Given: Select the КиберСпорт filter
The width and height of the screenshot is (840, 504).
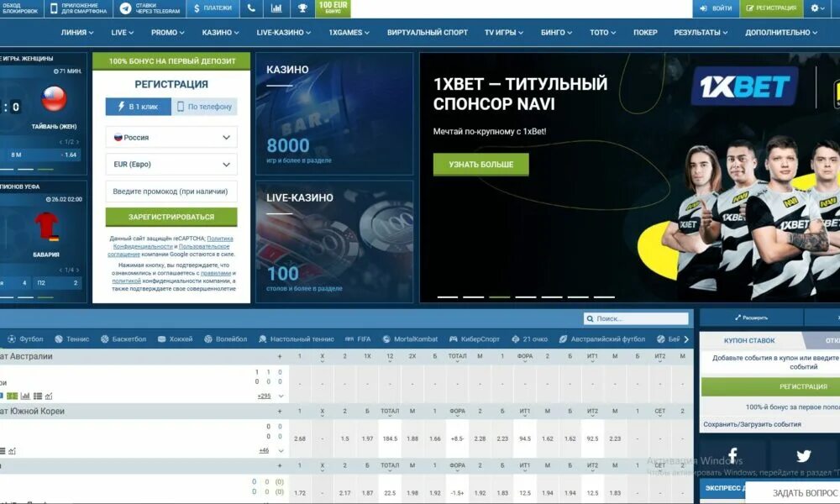Looking at the screenshot, I should [x=475, y=339].
